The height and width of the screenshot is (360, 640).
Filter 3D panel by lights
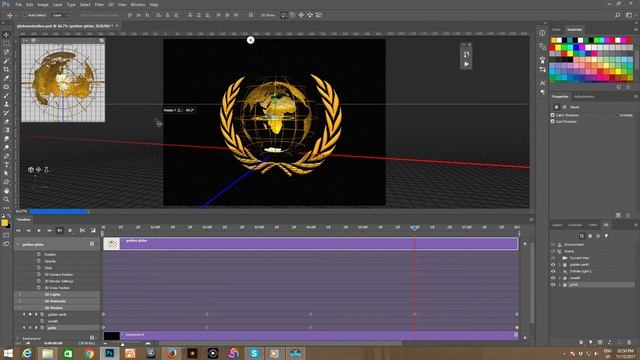(x=607, y=236)
